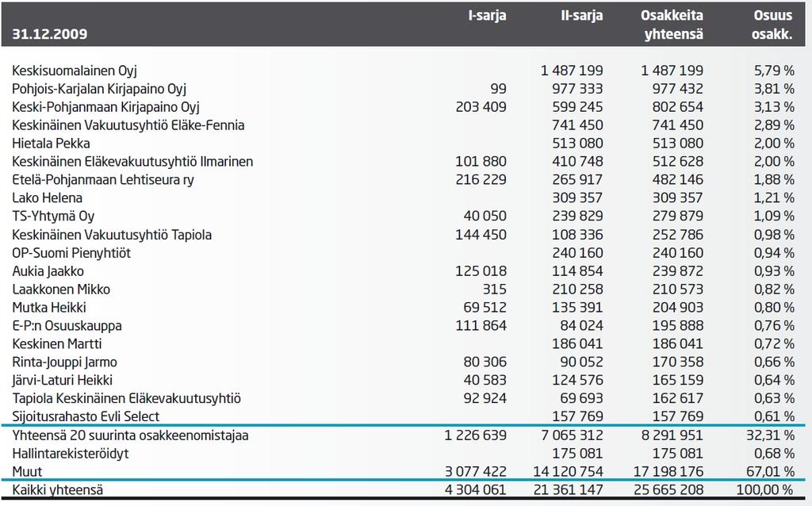Select Sijoitusrahasto Evli Select row name
The image size is (812, 506).
click(x=86, y=416)
